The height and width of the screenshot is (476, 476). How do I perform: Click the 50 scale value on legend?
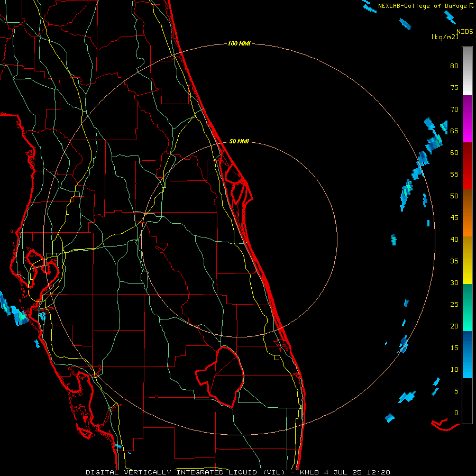tap(454, 196)
